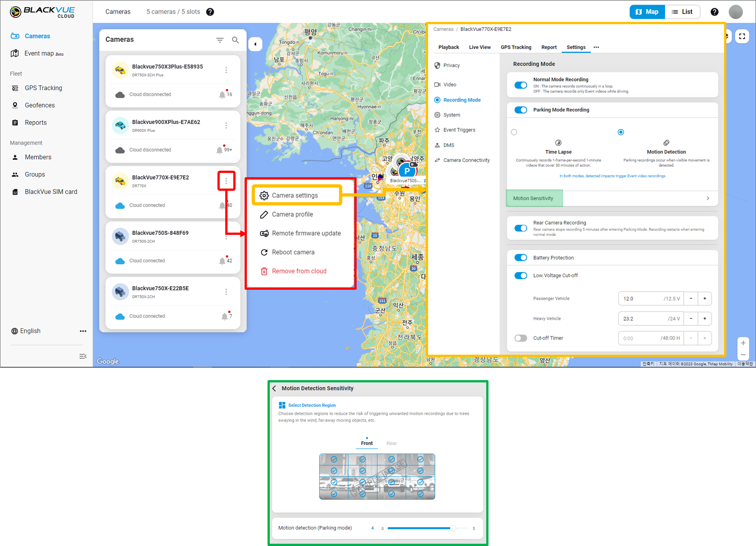The image size is (756, 546).
Task: Open more menu for BlackVue770X-E9E7E2
Action: (226, 181)
